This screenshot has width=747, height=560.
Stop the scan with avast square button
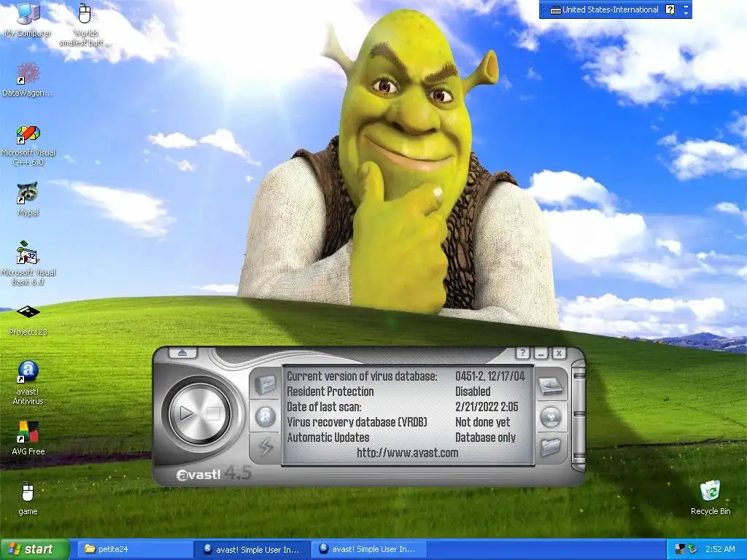tap(213, 413)
